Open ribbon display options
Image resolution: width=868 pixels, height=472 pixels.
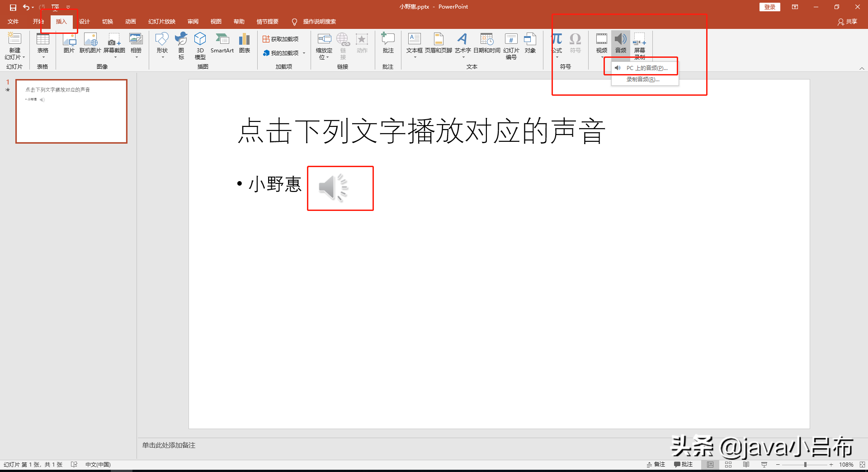tap(795, 7)
